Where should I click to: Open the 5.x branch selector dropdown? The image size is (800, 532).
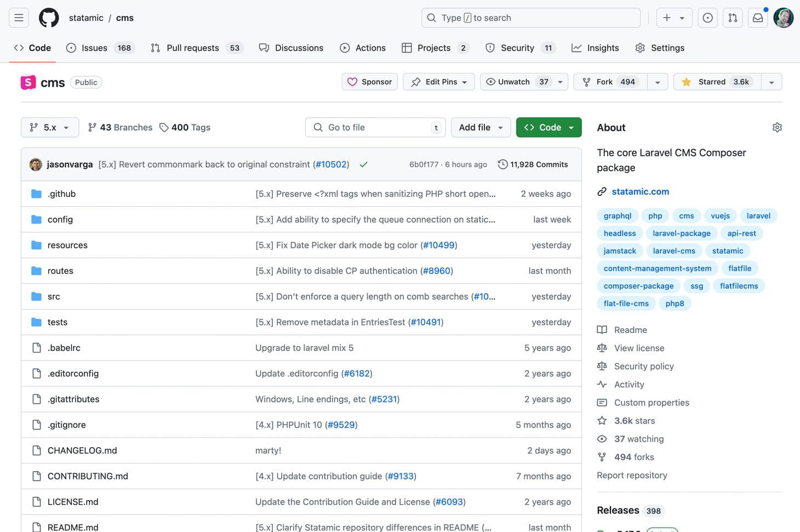[x=50, y=127]
